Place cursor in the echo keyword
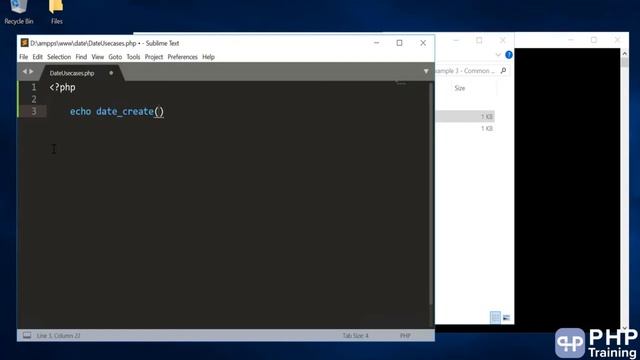Image resolution: width=640 pixels, height=360 pixels. click(x=80, y=111)
